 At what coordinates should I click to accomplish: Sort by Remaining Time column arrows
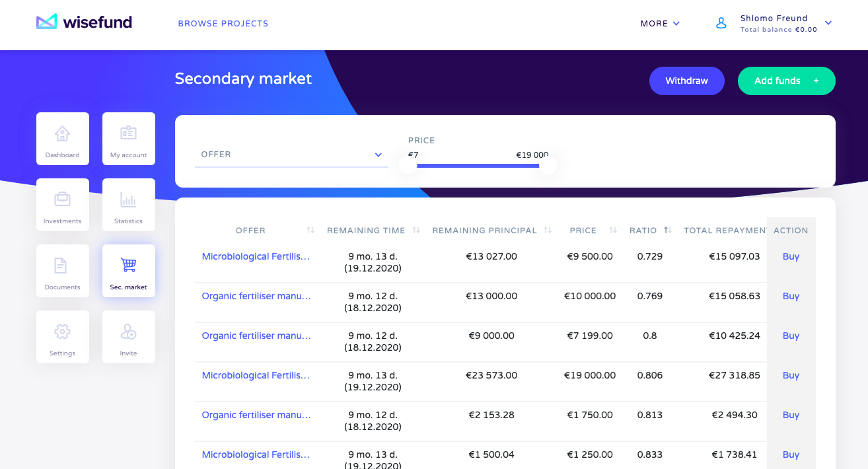416,231
